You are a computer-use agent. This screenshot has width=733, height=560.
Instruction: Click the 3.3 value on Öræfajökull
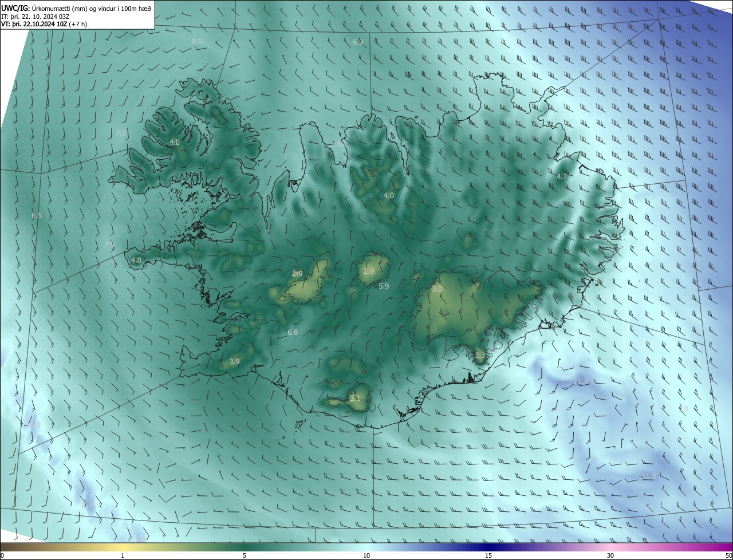pos(480,356)
